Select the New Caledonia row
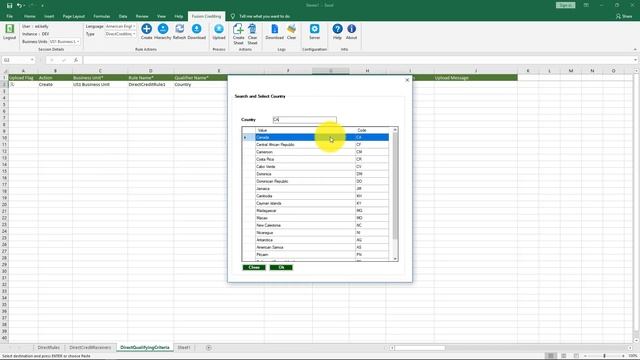Screen dimensions: 640x360 coord(316,226)
